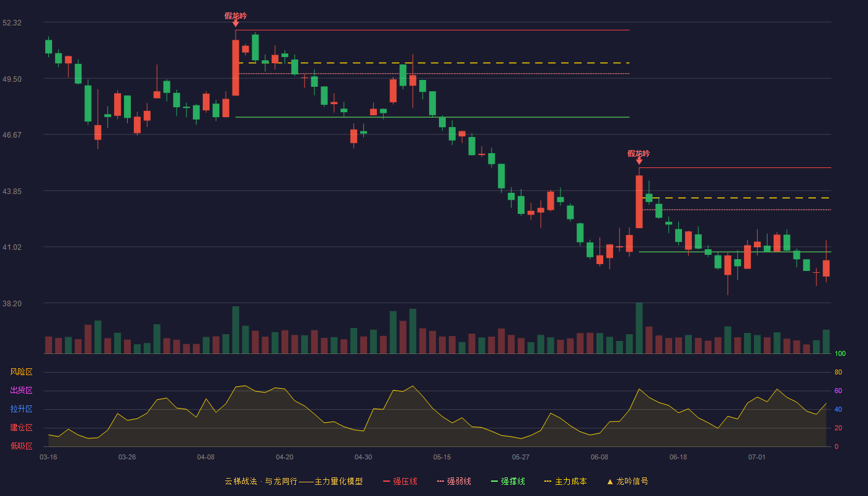Click the 06-08 date label
Image resolution: width=868 pixels, height=496 pixels.
(x=600, y=457)
